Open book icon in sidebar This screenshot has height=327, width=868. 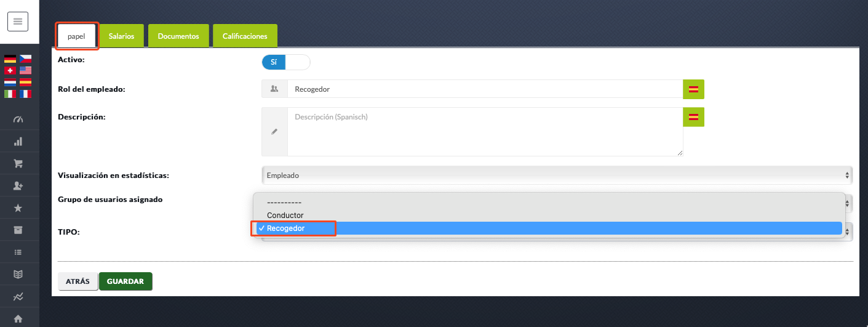tap(18, 274)
